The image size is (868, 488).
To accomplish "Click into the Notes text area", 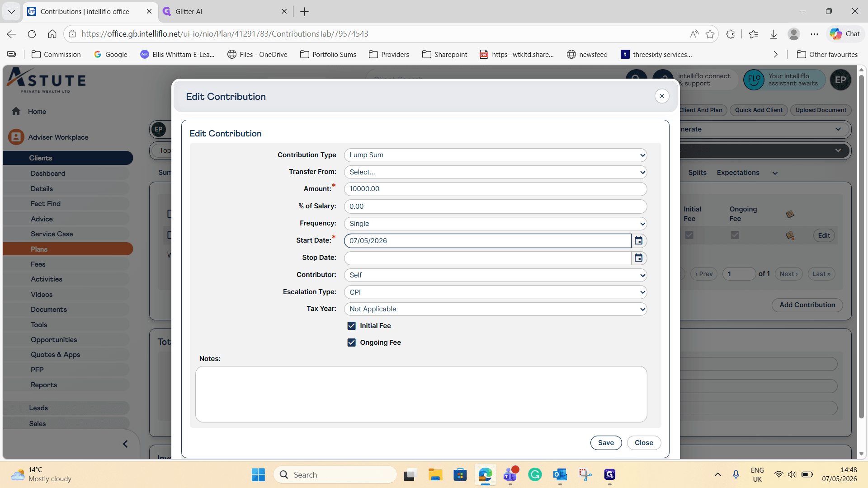I will pyautogui.click(x=421, y=394).
